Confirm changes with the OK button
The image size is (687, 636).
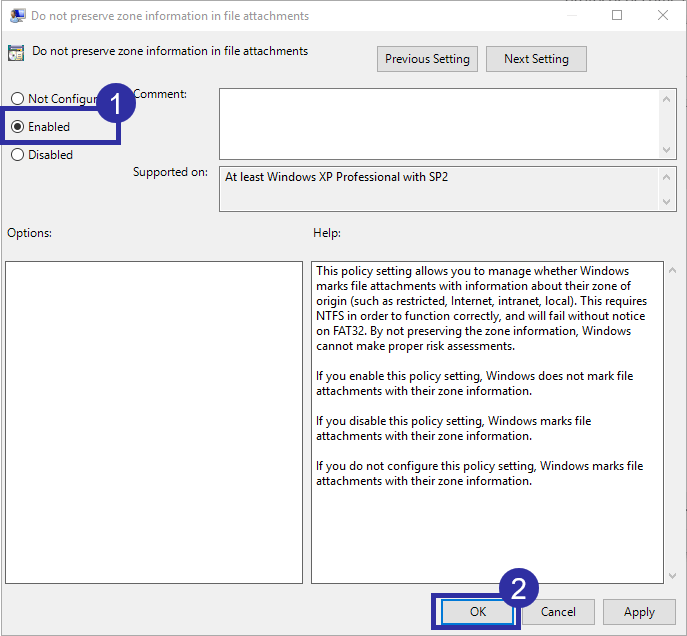click(477, 612)
